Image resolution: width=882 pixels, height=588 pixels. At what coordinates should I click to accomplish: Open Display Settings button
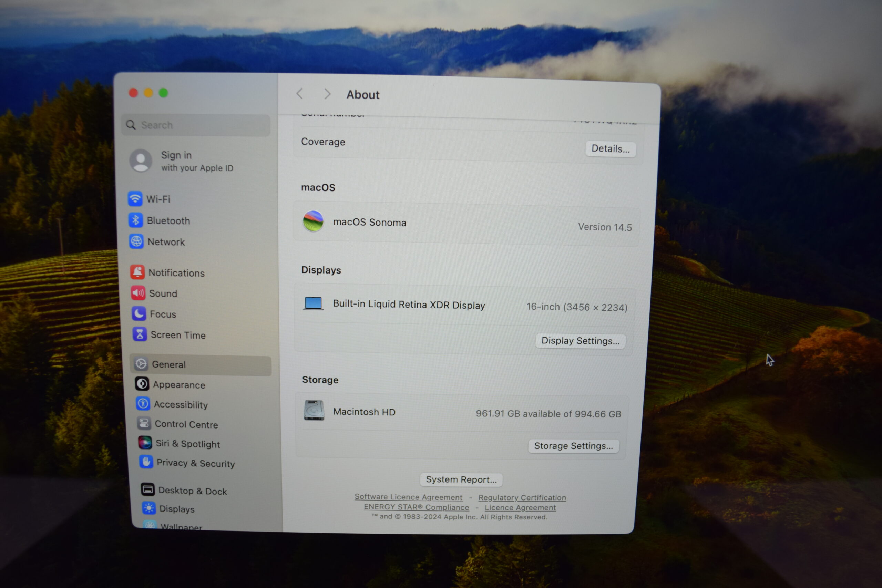click(x=580, y=341)
